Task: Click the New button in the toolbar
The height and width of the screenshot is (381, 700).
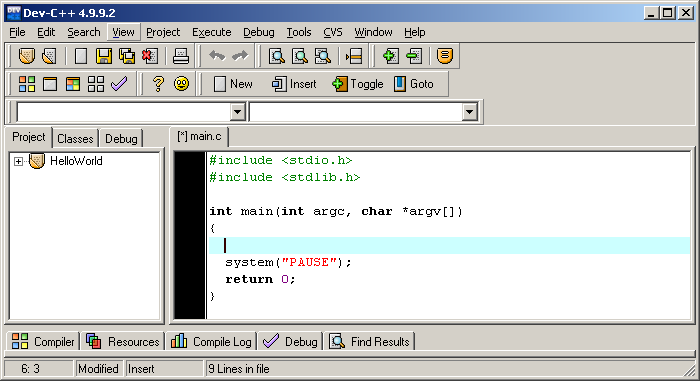Action: [x=233, y=84]
